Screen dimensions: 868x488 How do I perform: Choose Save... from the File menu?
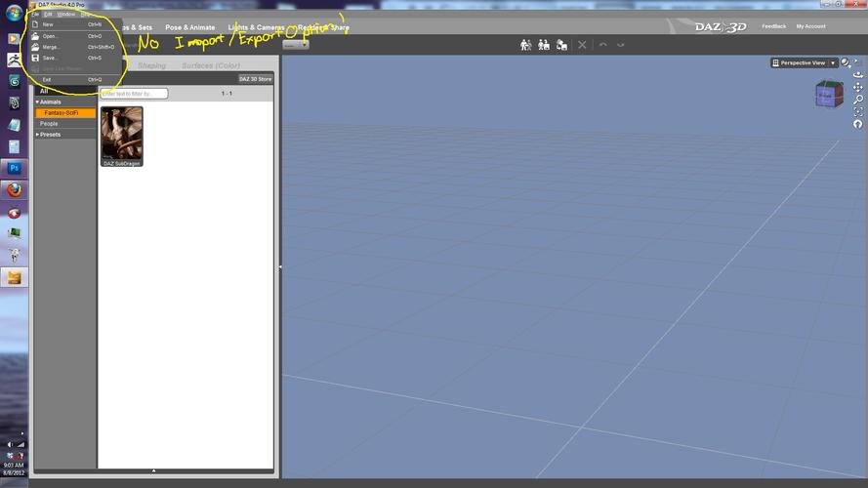76,58
